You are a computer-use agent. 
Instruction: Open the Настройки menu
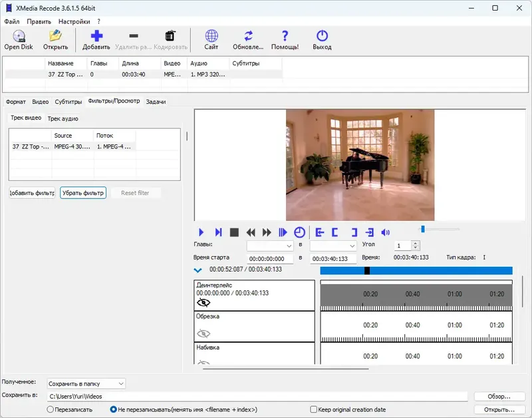(x=73, y=21)
